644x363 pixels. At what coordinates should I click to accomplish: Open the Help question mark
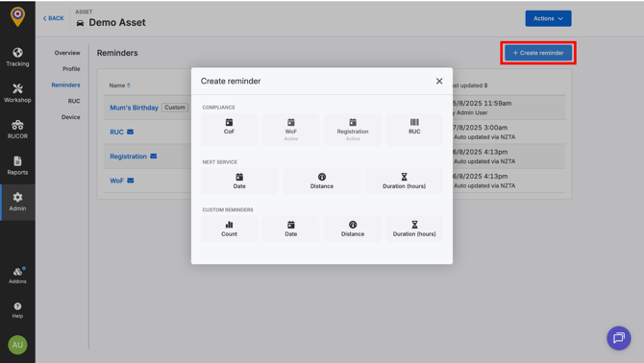(17, 310)
